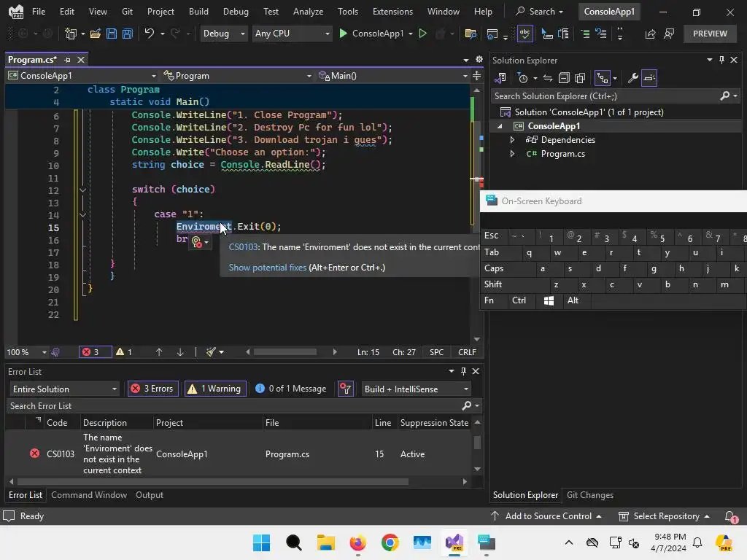
Task: Click Pending Changes Filter clock icon
Action: coord(522,78)
